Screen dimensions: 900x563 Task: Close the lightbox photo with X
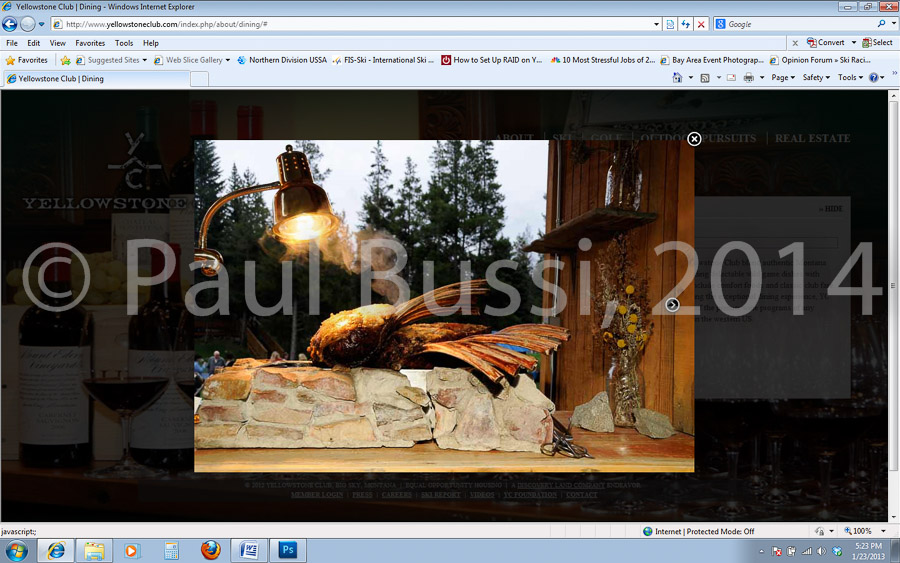694,139
